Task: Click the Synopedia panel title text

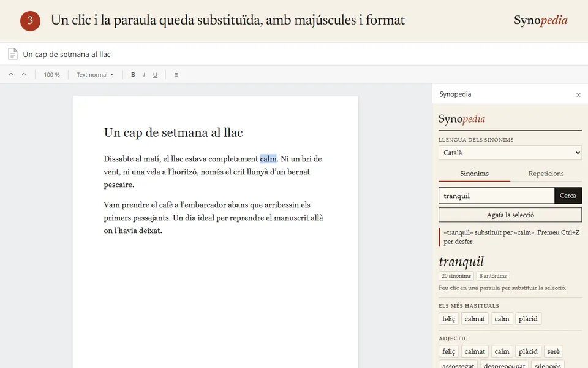Action: pos(455,94)
